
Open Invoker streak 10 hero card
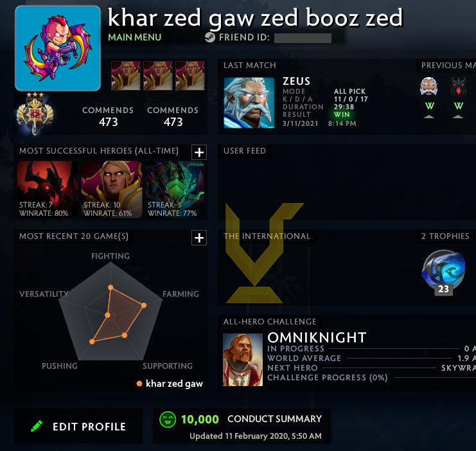pyautogui.click(x=112, y=190)
